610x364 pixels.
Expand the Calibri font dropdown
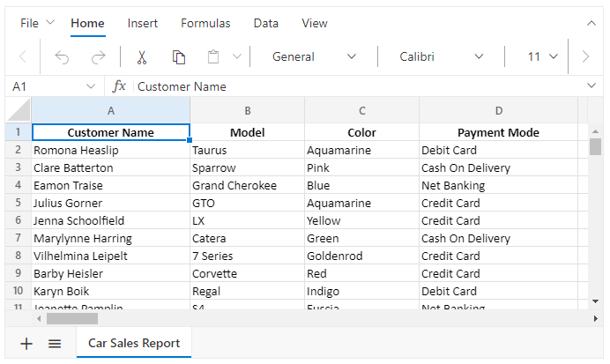441,57
